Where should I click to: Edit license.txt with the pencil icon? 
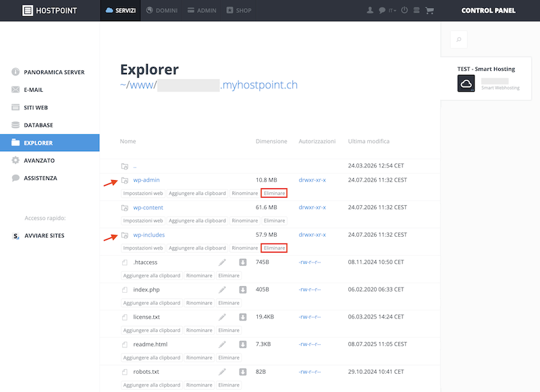[x=222, y=317]
